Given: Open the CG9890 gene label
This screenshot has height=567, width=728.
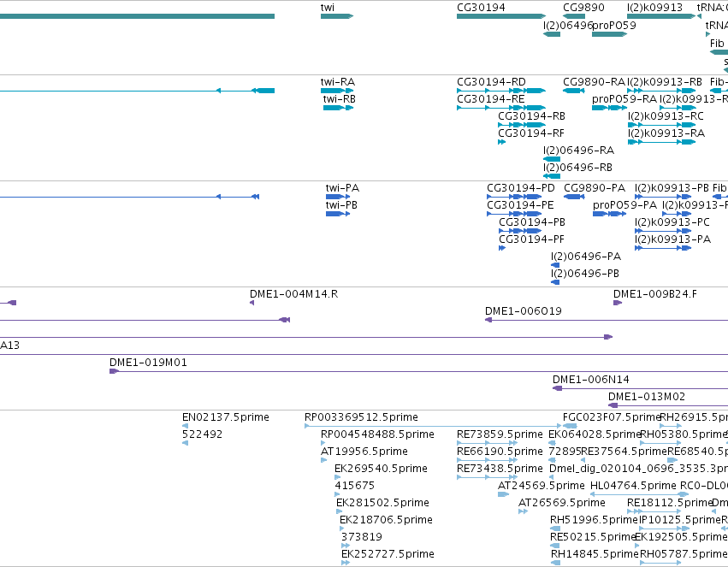Looking at the screenshot, I should [x=583, y=8].
